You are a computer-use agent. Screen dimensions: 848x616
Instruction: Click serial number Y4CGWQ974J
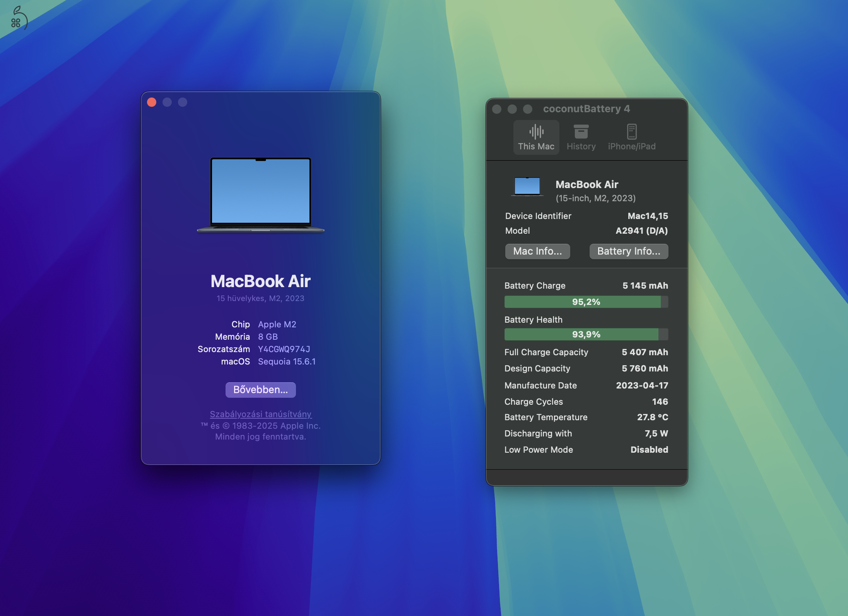point(284,349)
